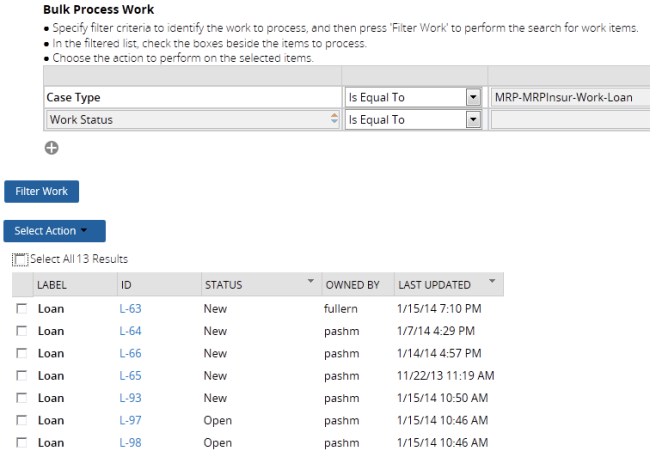Screen dimensions: 650x456
Task: Click the Work Status field spinner arrows
Action: (x=334, y=120)
